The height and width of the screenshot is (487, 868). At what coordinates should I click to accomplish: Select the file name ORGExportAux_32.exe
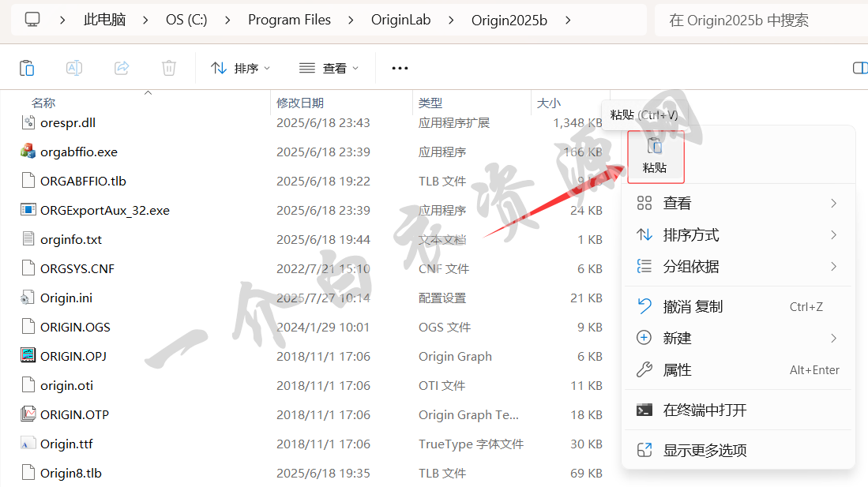(104, 210)
